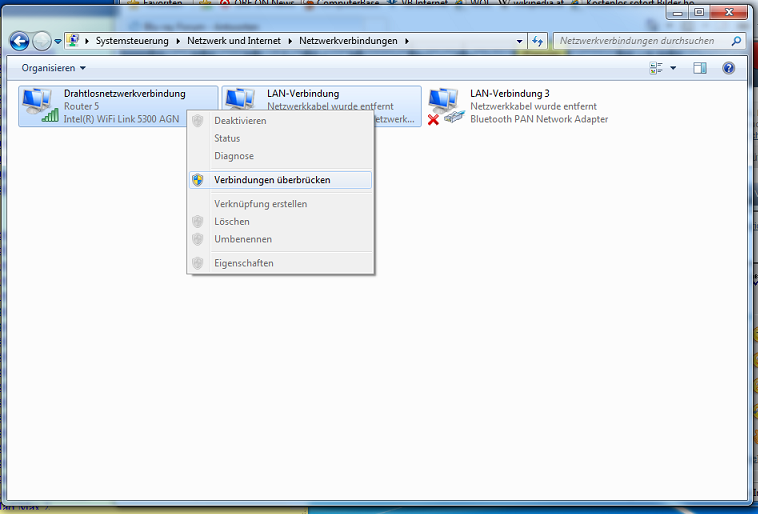Image resolution: width=758 pixels, height=514 pixels.
Task: Maximize the Netzwerkverbindungen window
Action: (699, 13)
